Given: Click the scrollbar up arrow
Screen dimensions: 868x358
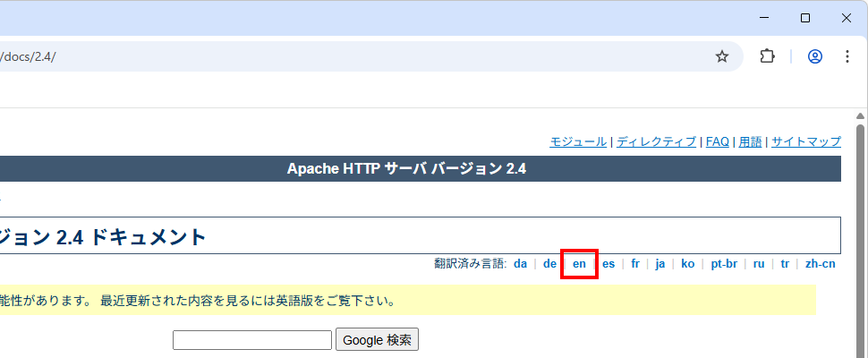Looking at the screenshot, I should [861, 115].
